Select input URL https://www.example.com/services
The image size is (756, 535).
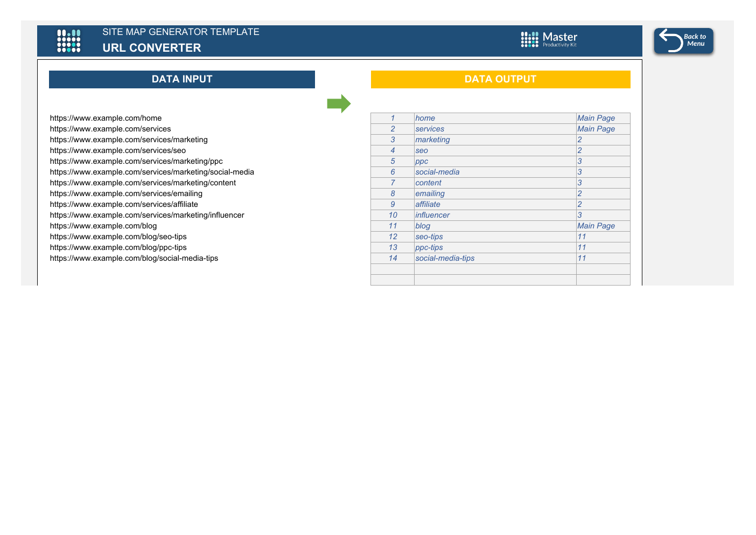[110, 129]
